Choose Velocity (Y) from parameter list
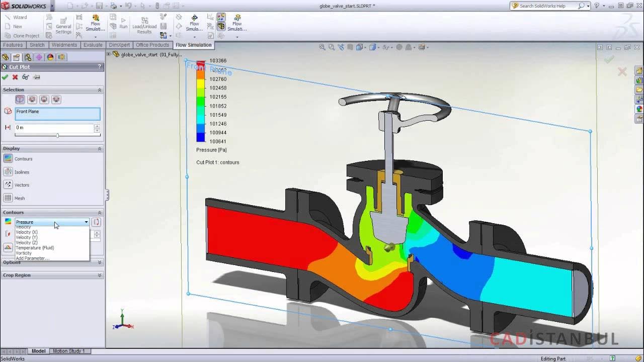The width and height of the screenshot is (644, 362). pos(27,237)
